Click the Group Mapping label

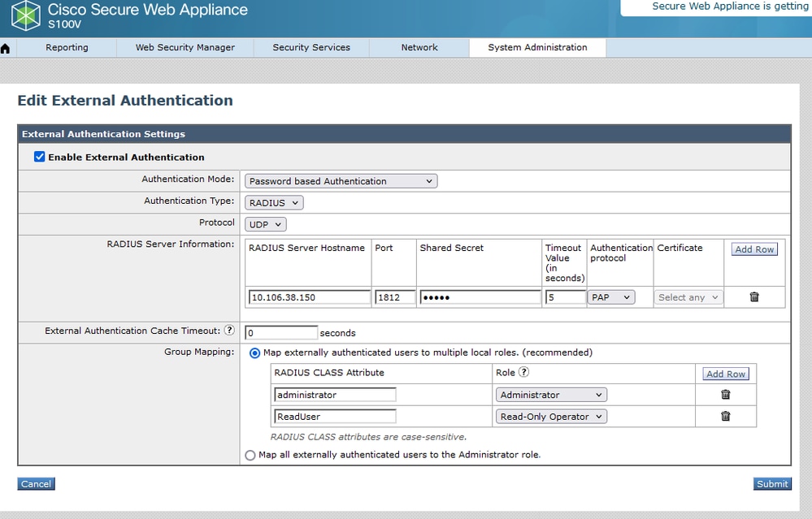tap(199, 352)
